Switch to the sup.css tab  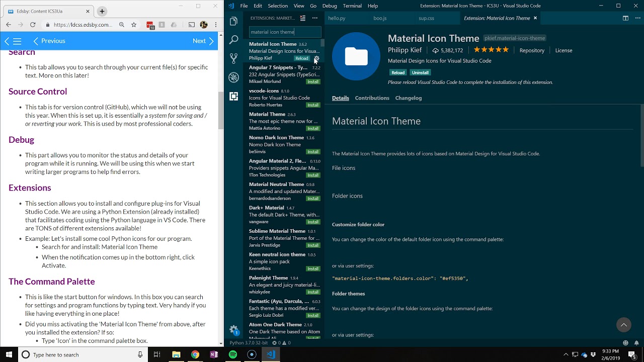pyautogui.click(x=426, y=18)
